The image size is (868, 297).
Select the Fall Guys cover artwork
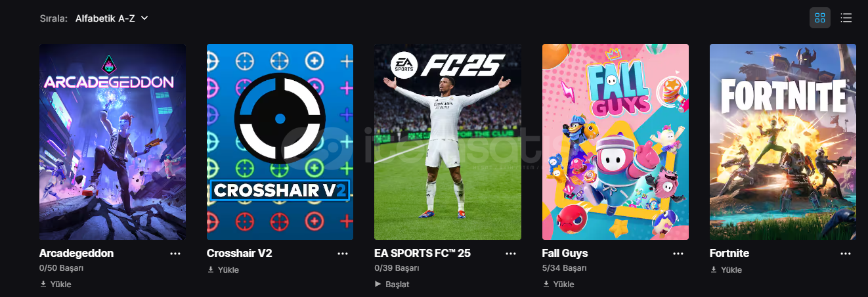pos(615,142)
